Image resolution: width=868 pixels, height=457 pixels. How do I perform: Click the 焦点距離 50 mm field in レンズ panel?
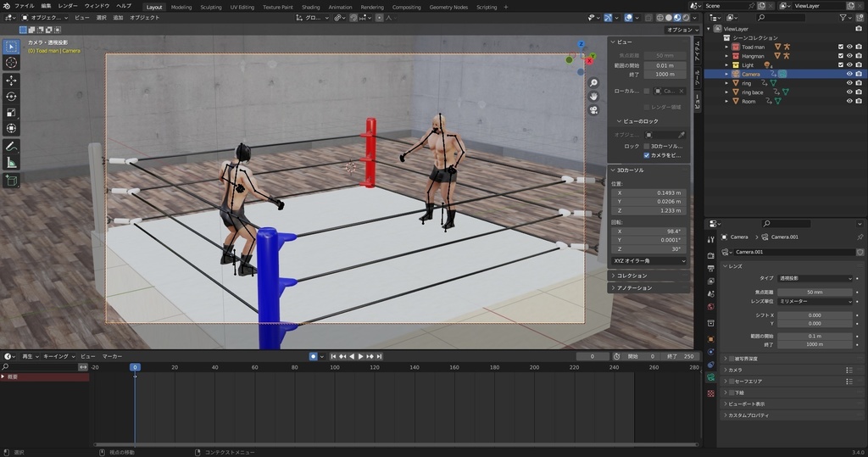815,292
